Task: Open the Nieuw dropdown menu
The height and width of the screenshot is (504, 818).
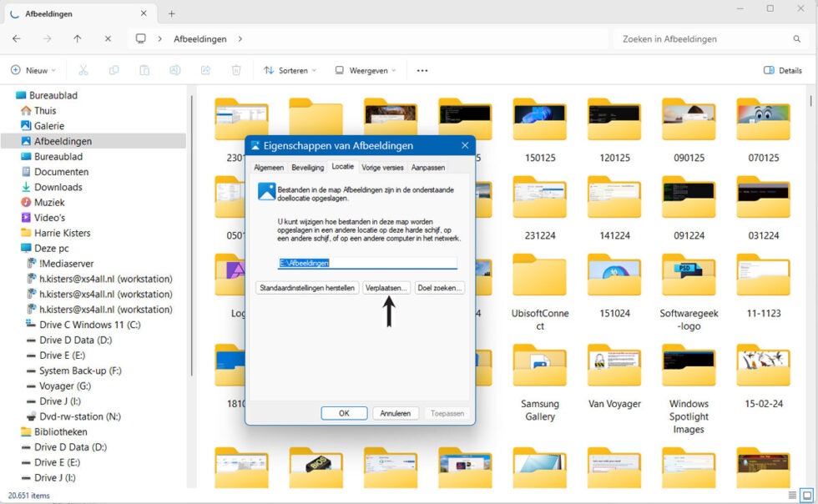Action: click(33, 70)
